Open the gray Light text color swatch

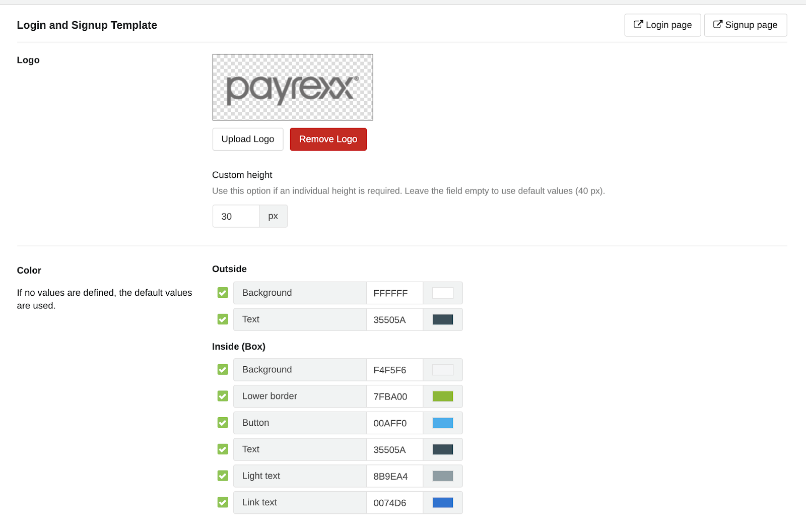pyautogui.click(x=443, y=476)
